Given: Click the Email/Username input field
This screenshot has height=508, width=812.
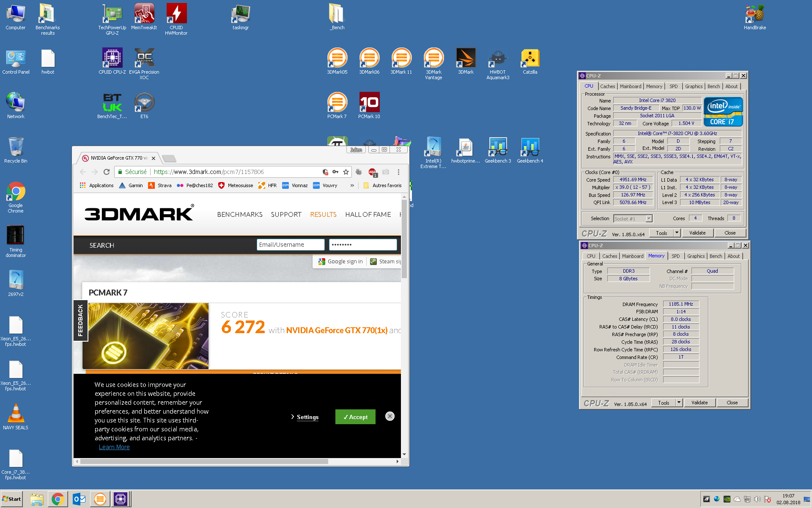Looking at the screenshot, I should click(x=291, y=245).
